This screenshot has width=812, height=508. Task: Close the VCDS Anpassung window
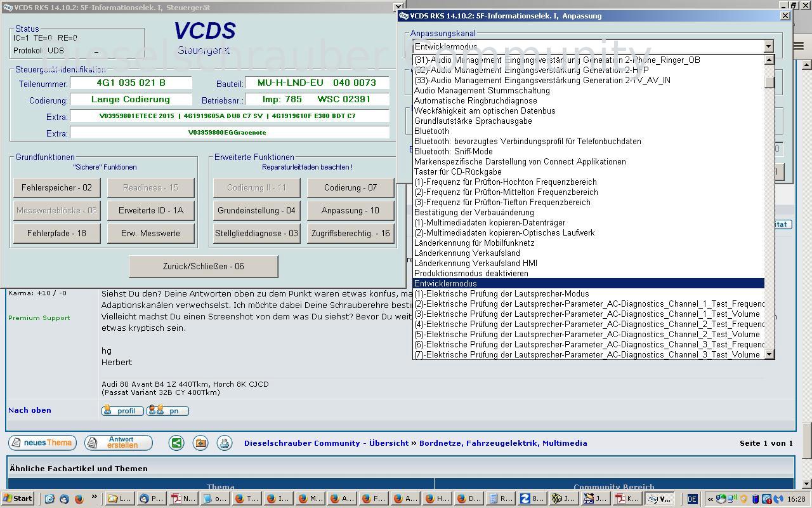(785, 15)
